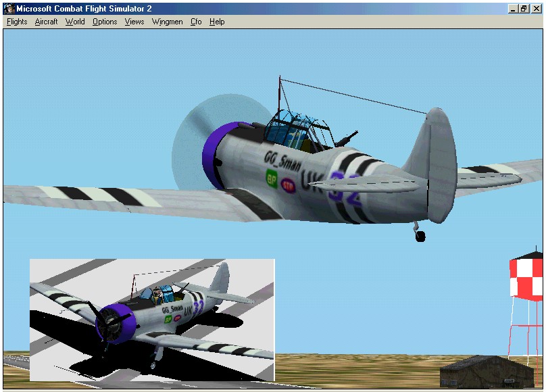Close the Combat Flight Simulator 2 window
The height and width of the screenshot is (392, 546).
pyautogui.click(x=537, y=9)
